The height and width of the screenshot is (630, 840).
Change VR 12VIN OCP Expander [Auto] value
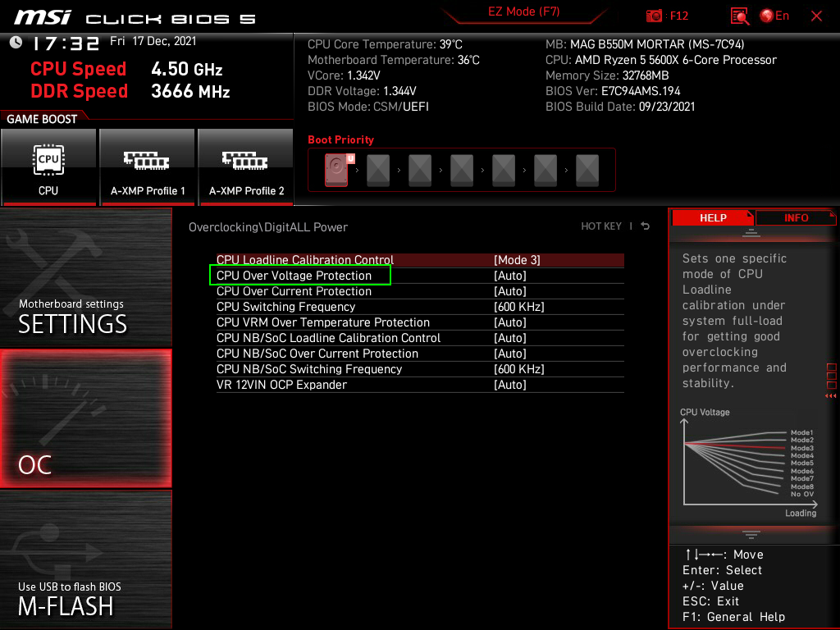pyautogui.click(x=510, y=384)
